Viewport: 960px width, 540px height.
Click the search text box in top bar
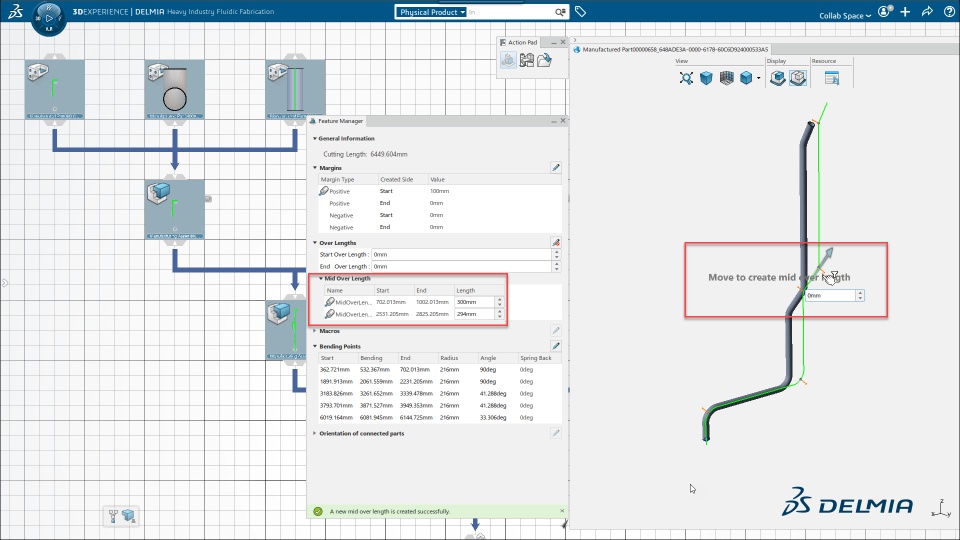tap(510, 12)
